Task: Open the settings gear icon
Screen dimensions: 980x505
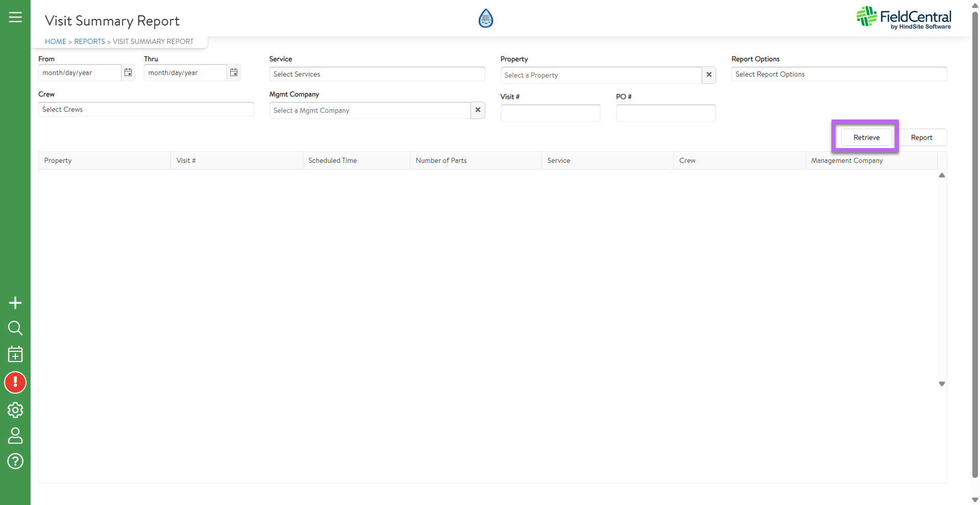Action: point(15,410)
